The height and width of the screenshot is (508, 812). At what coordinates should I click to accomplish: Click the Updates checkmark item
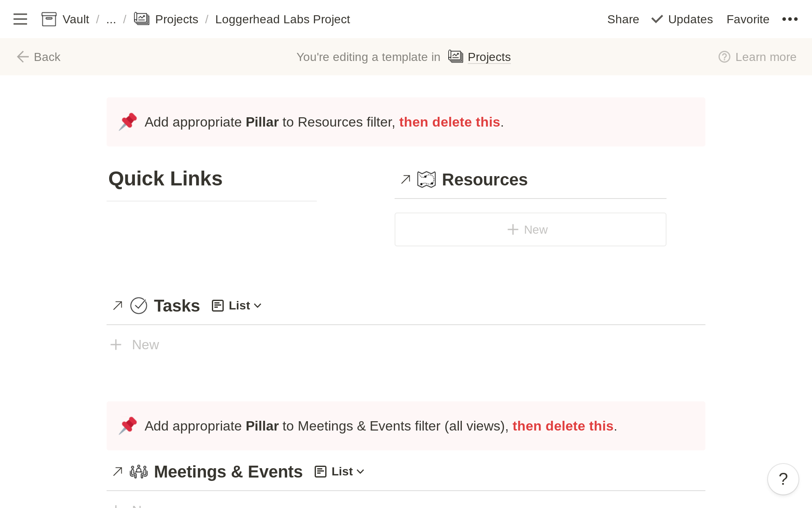[681, 19]
